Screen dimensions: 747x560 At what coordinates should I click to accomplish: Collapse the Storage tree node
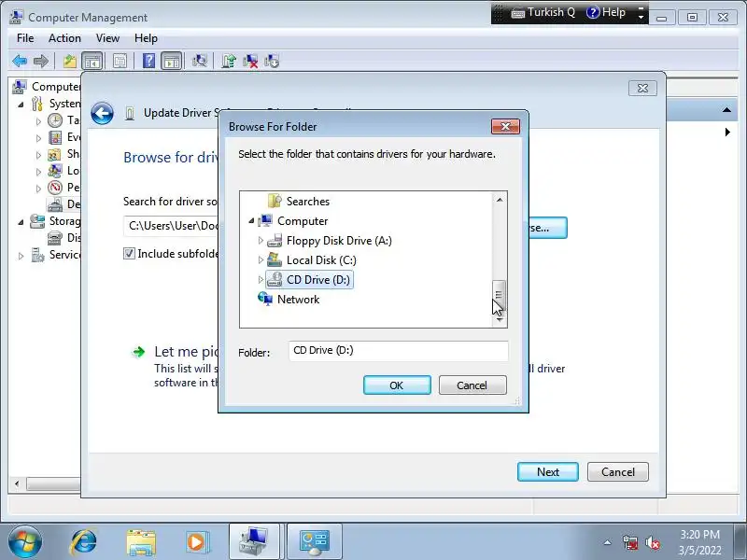pyautogui.click(x=21, y=221)
